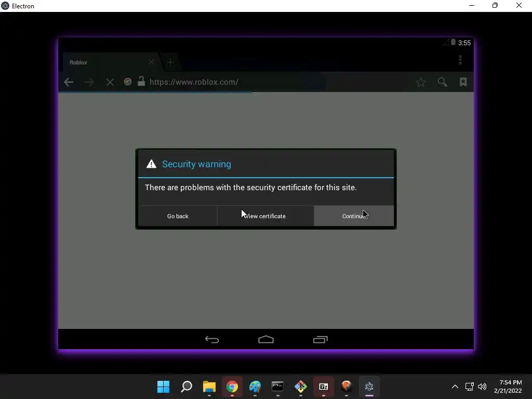Restore down the Electron window
The image size is (532, 399).
click(495, 5)
